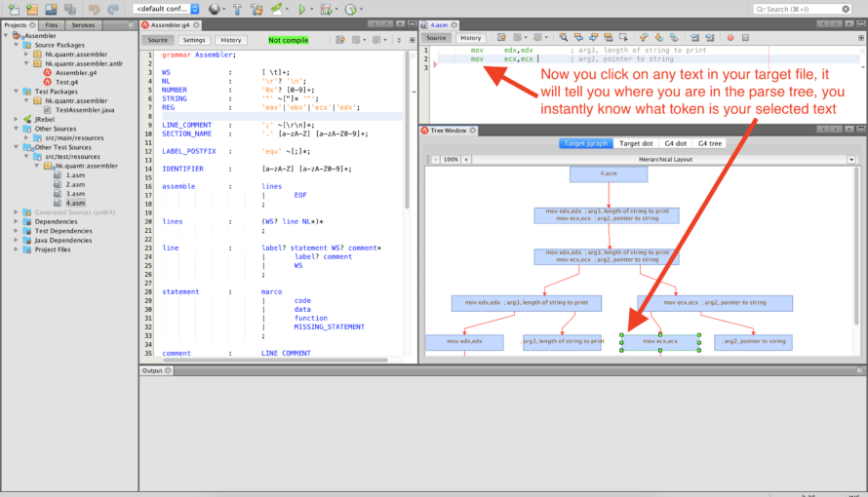This screenshot has width=868, height=497.
Task: Click Shift Line Right icon in 4.asm toolbar
Action: point(710,37)
